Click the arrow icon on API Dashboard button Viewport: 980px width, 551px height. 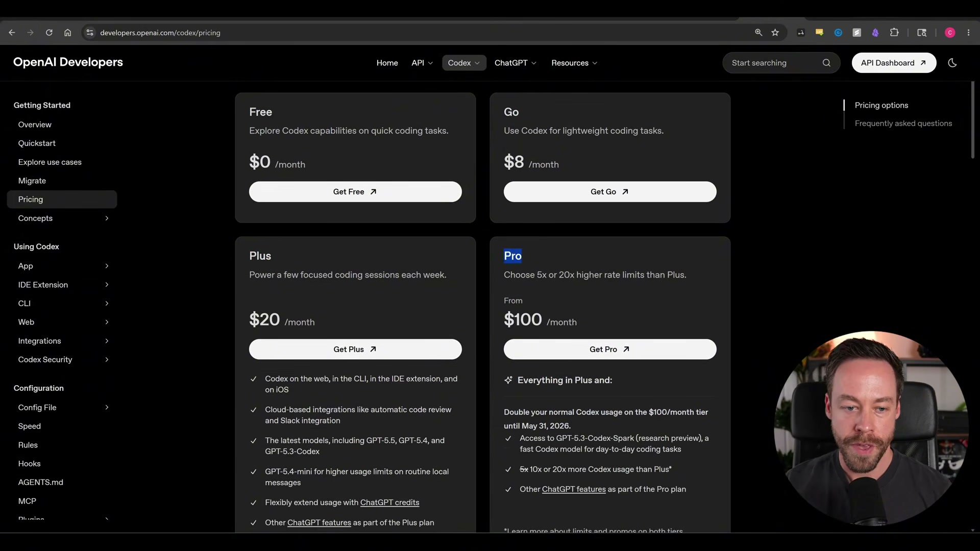click(923, 63)
